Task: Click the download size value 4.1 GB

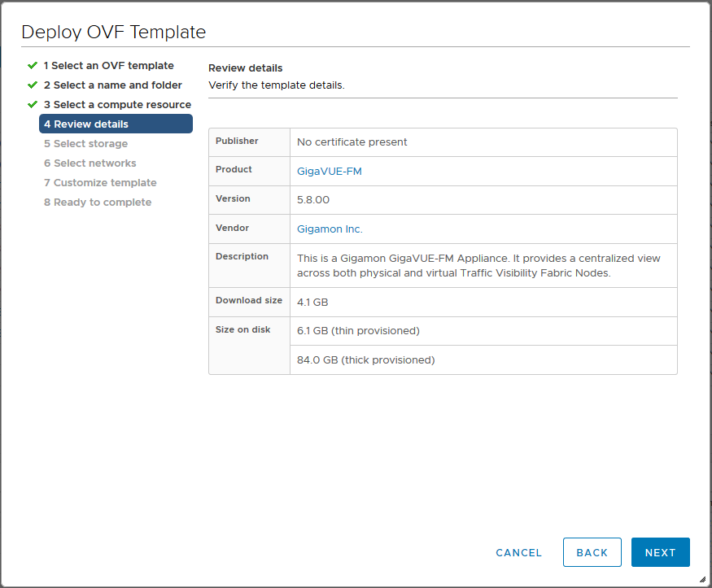Action: 312,303
